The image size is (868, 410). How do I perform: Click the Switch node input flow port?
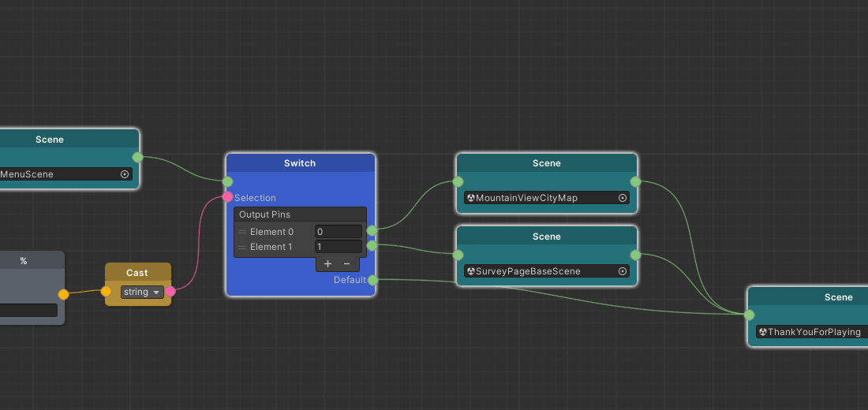[227, 181]
